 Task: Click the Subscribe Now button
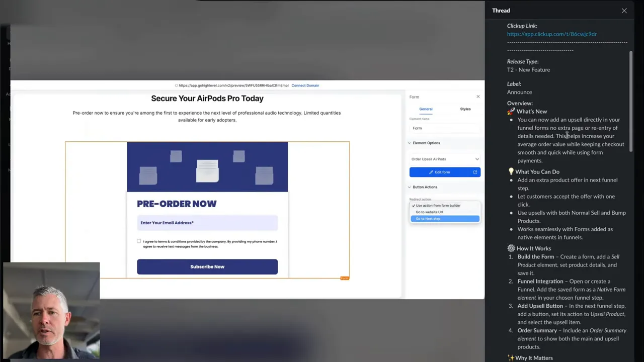(x=207, y=266)
